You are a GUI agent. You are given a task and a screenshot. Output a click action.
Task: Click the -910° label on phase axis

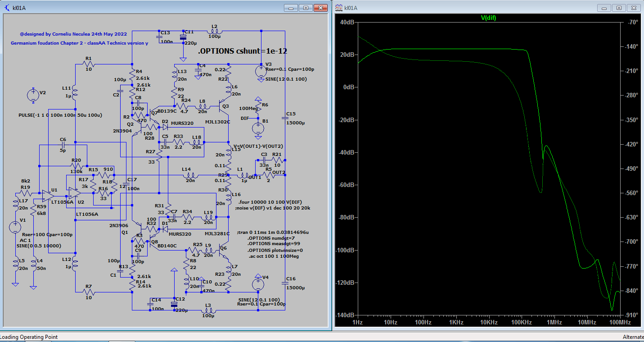pos(632,315)
